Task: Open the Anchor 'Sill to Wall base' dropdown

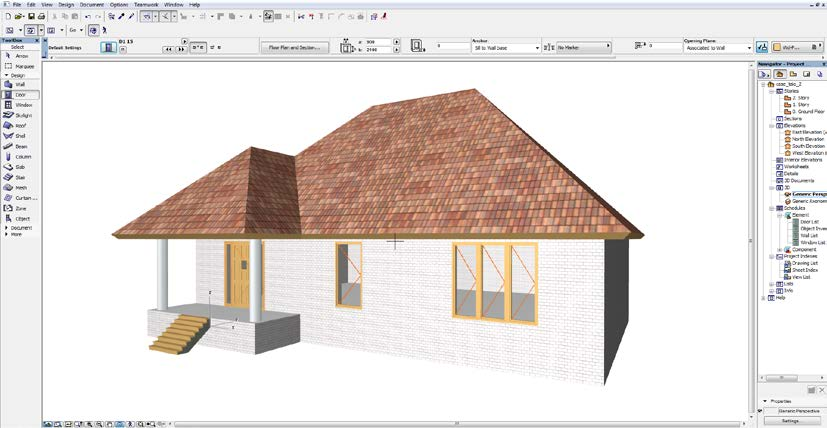Action: [x=506, y=47]
